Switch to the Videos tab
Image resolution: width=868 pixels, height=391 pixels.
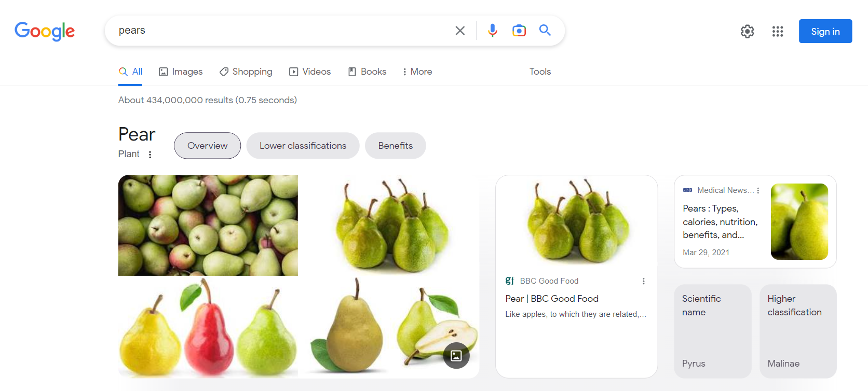[x=310, y=71]
